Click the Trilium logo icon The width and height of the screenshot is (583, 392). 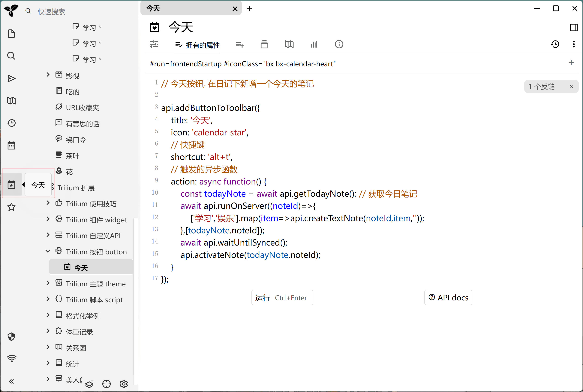[x=11, y=11]
